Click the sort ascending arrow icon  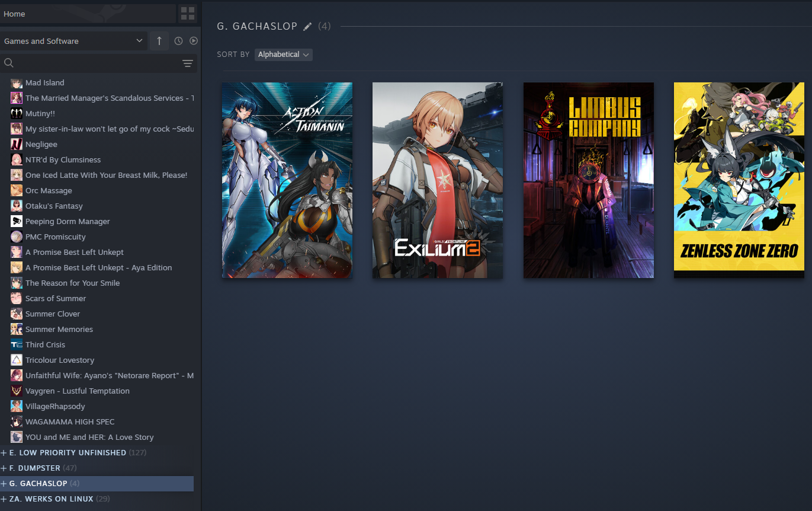click(159, 41)
